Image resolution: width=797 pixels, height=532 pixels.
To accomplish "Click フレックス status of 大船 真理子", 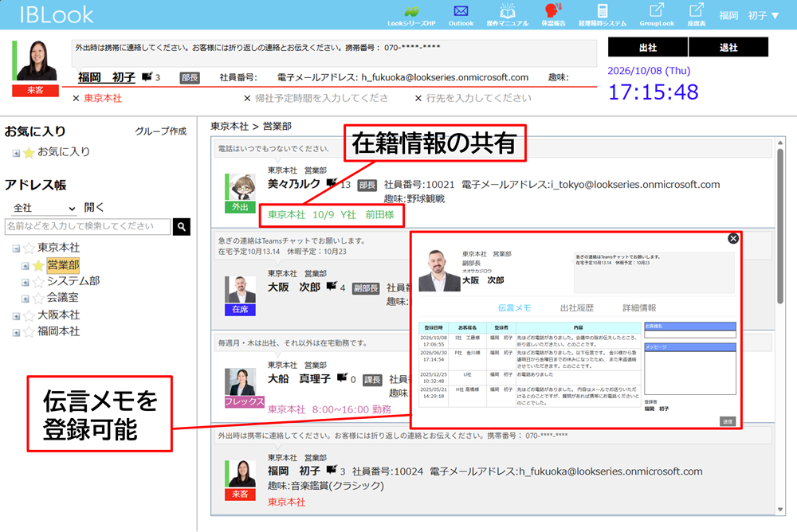I will (x=245, y=401).
